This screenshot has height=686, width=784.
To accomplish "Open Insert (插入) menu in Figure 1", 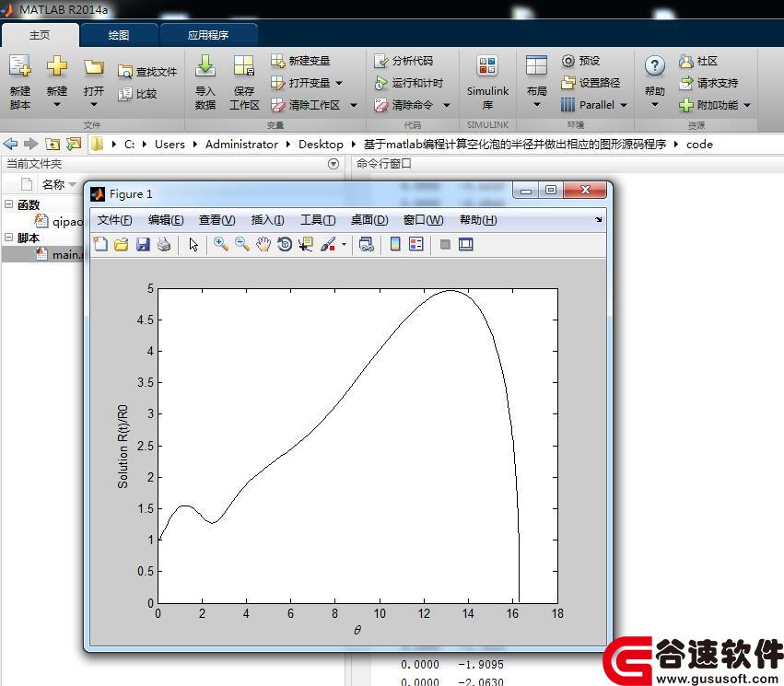I will coord(267,220).
